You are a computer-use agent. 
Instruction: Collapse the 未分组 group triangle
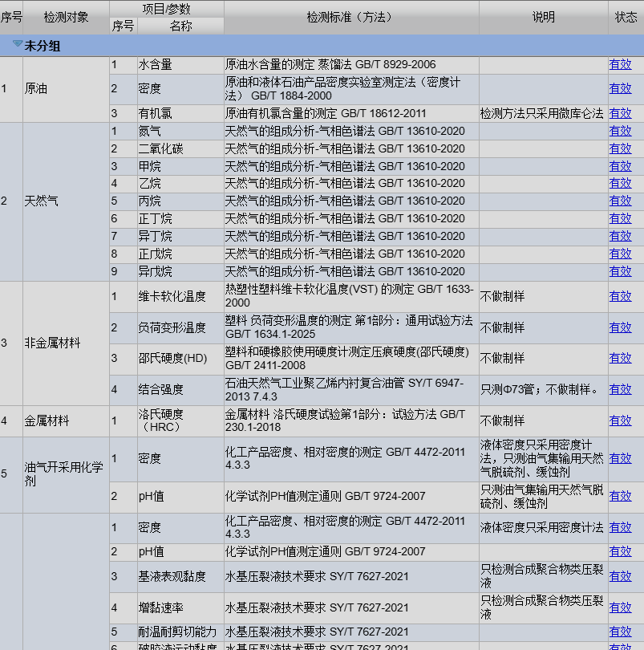[x=17, y=45]
